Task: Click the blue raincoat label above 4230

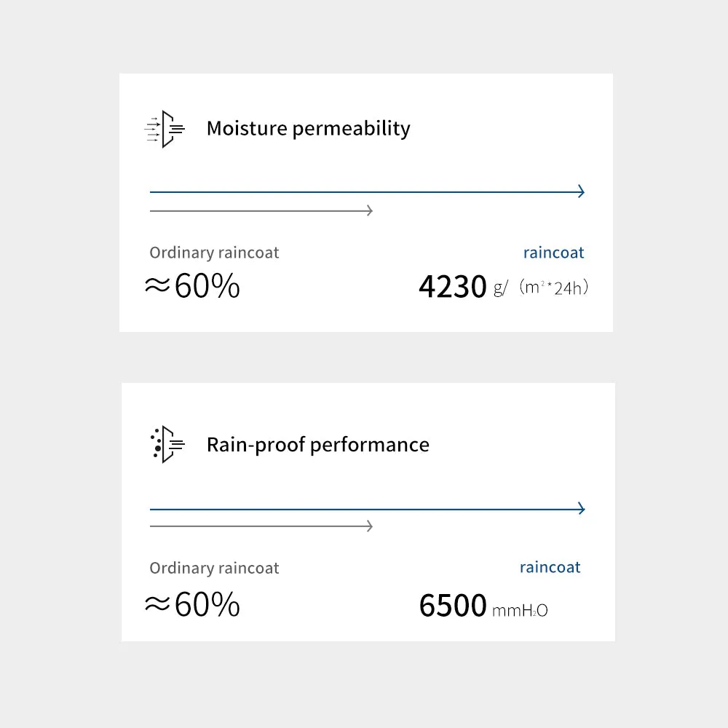Action: click(x=553, y=253)
